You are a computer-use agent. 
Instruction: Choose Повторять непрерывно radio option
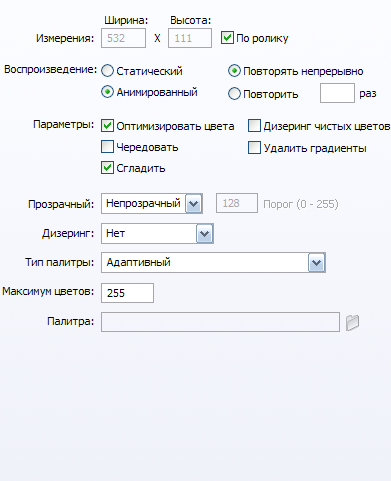[234, 71]
